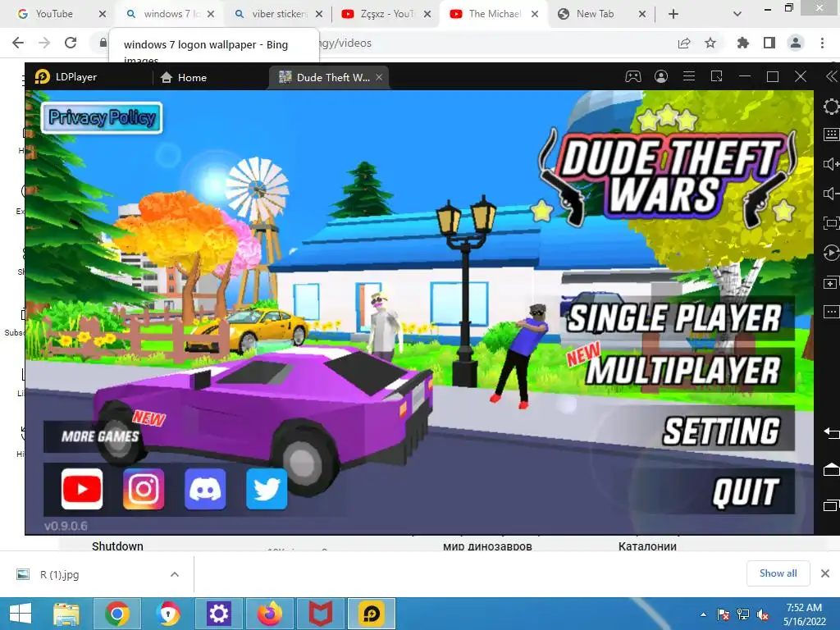Screen dimensions: 840x630
Task: Open the game's Twitter link icon
Action: coord(267,489)
